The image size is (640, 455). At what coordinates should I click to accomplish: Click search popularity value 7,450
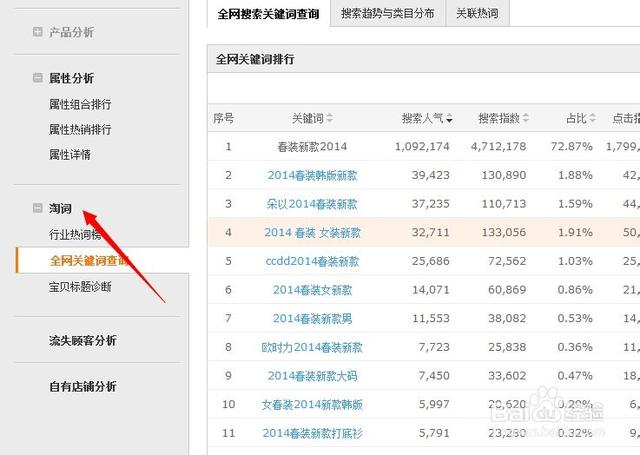(434, 376)
